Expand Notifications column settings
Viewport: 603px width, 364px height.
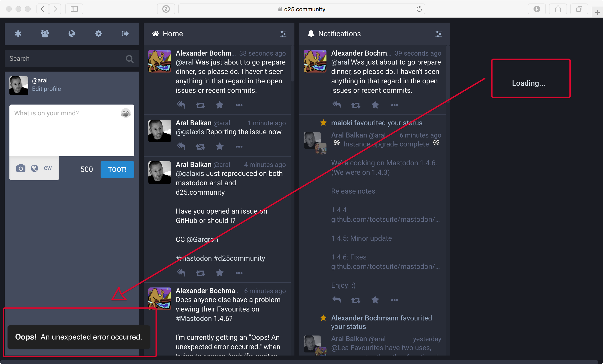438,34
